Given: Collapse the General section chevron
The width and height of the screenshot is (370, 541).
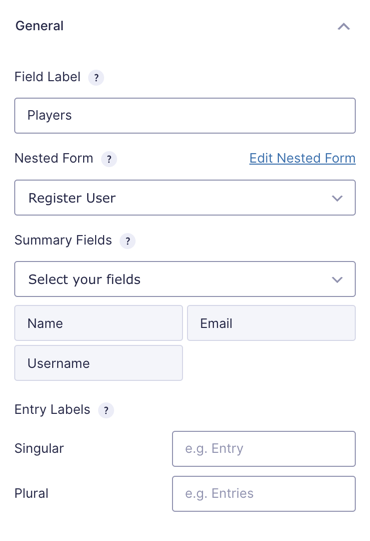Looking at the screenshot, I should (343, 27).
